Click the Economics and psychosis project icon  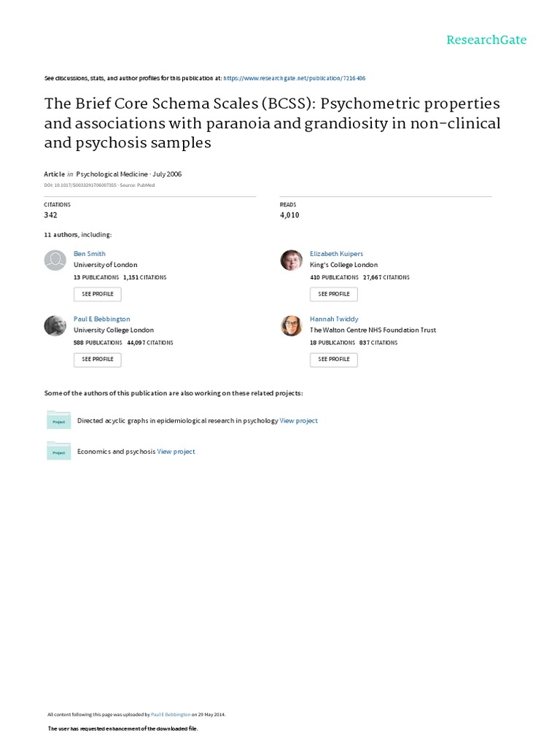point(58,451)
